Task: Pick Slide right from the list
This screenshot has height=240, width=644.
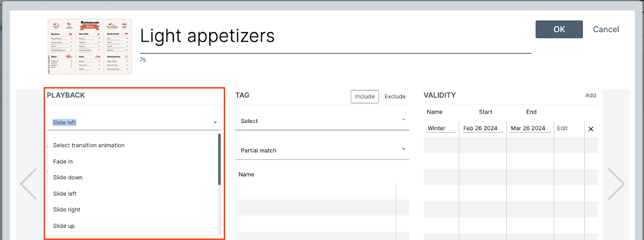Action: coord(67,210)
